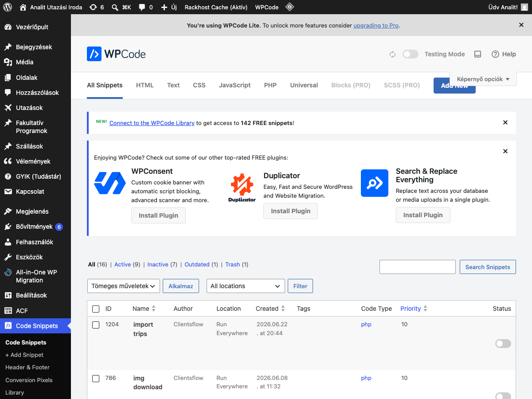
Task: Open the Hozzászólások comment icon
Action: coord(8,93)
